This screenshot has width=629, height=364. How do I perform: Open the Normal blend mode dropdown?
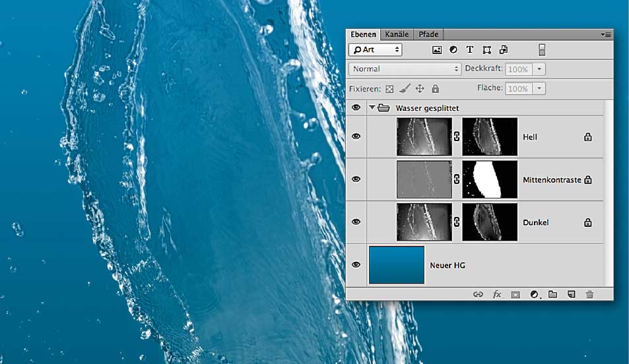coord(405,69)
